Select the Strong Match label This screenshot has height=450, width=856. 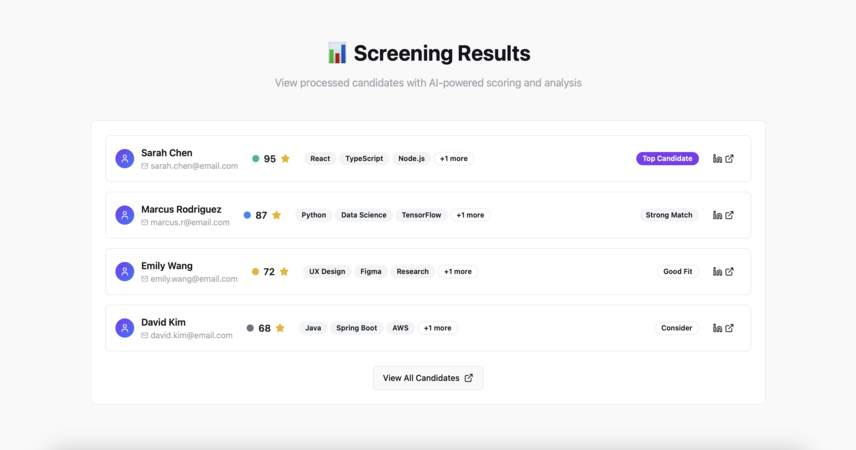pyautogui.click(x=669, y=215)
